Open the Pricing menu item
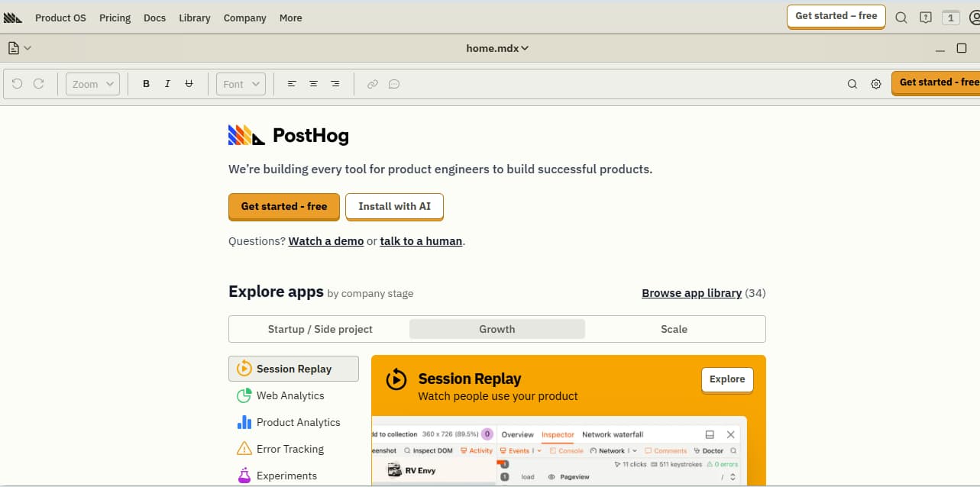The width and height of the screenshot is (980, 487). pyautogui.click(x=115, y=18)
